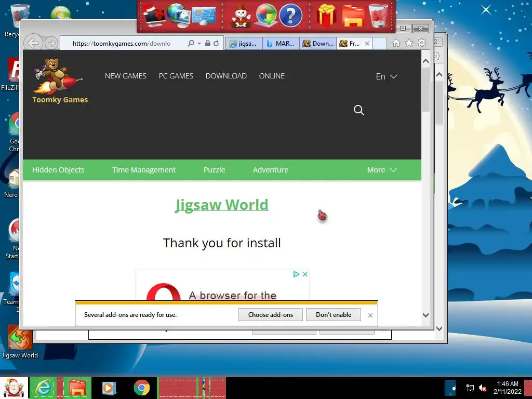Open a new blank tab
The image size is (532, 399).
(380, 44)
